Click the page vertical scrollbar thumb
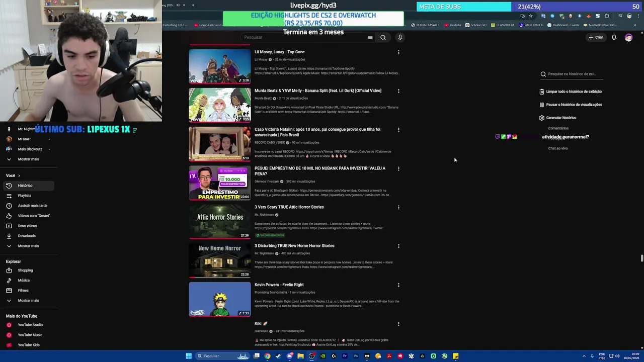644x362 pixels. point(641,258)
